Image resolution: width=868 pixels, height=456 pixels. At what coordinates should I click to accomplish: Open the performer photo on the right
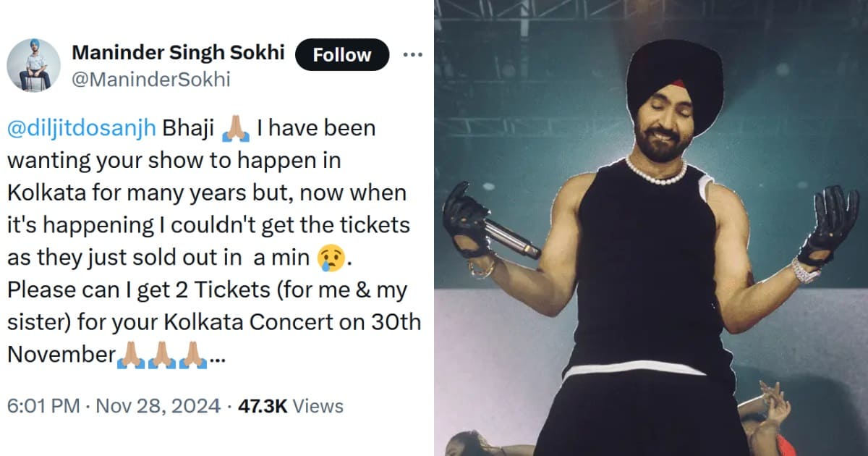tap(651, 228)
